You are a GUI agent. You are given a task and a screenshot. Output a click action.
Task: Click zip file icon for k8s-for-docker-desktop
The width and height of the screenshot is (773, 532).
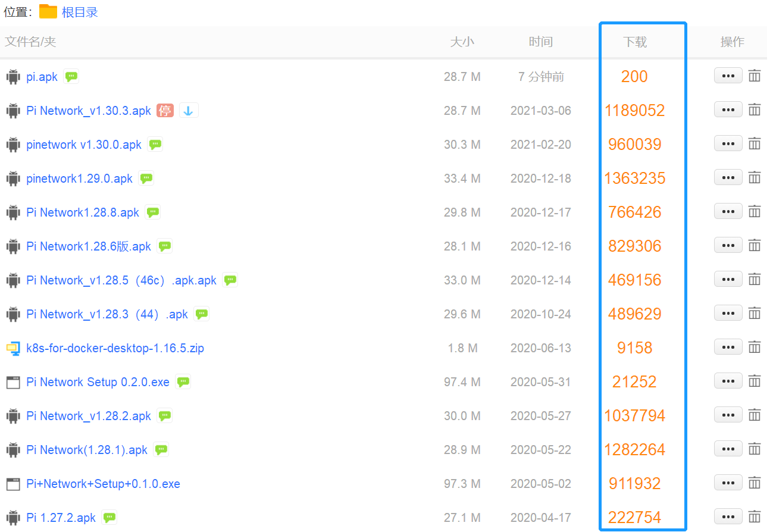click(x=13, y=348)
